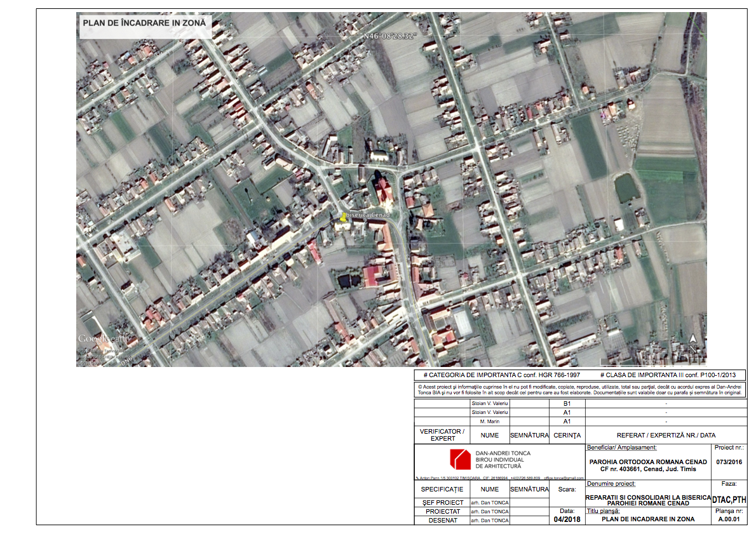756x534 pixels.
Task: Click the DTAC,PTH phase value
Action: (x=729, y=499)
